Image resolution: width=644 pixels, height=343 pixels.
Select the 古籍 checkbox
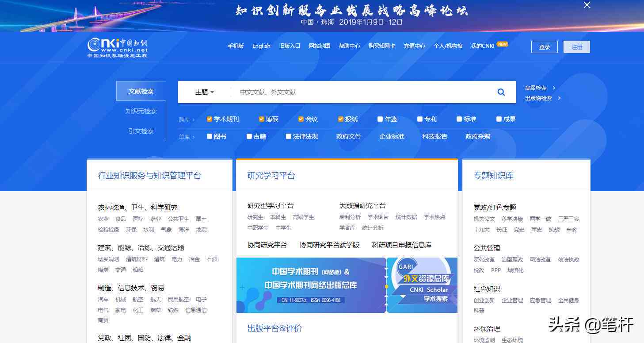(249, 136)
